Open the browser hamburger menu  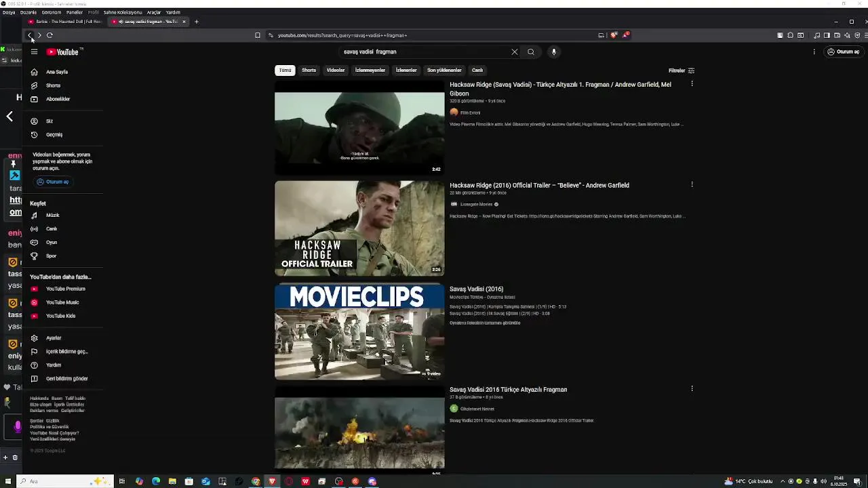pyautogui.click(x=865, y=35)
